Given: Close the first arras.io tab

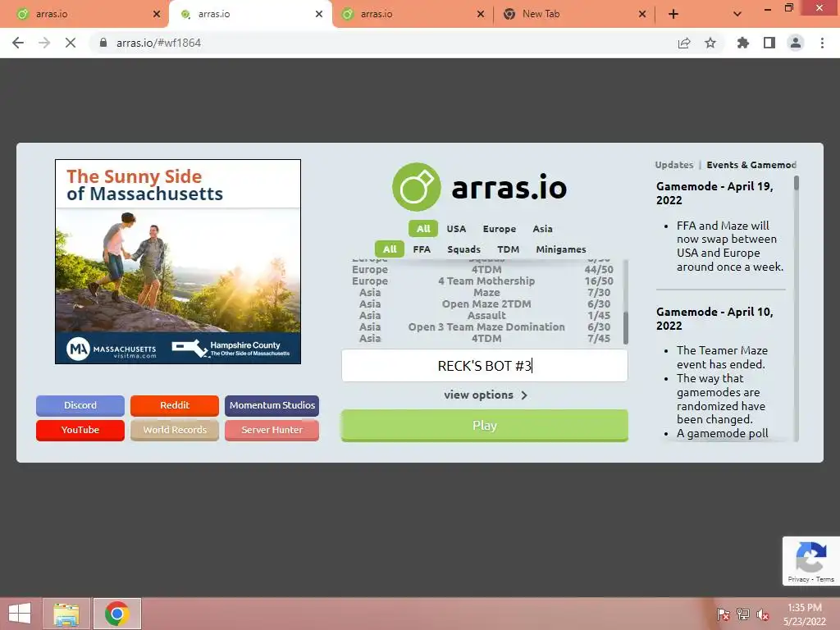Looking at the screenshot, I should click(x=157, y=14).
